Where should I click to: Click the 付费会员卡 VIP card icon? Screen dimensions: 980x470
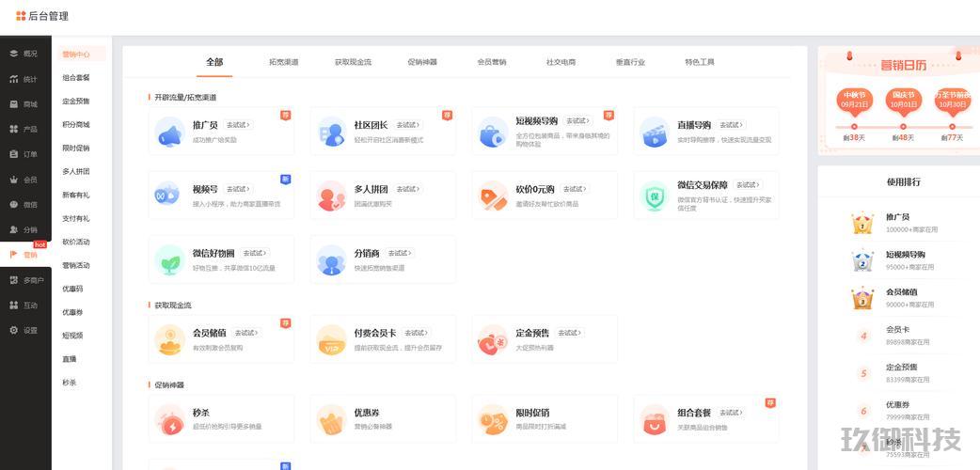(x=332, y=340)
